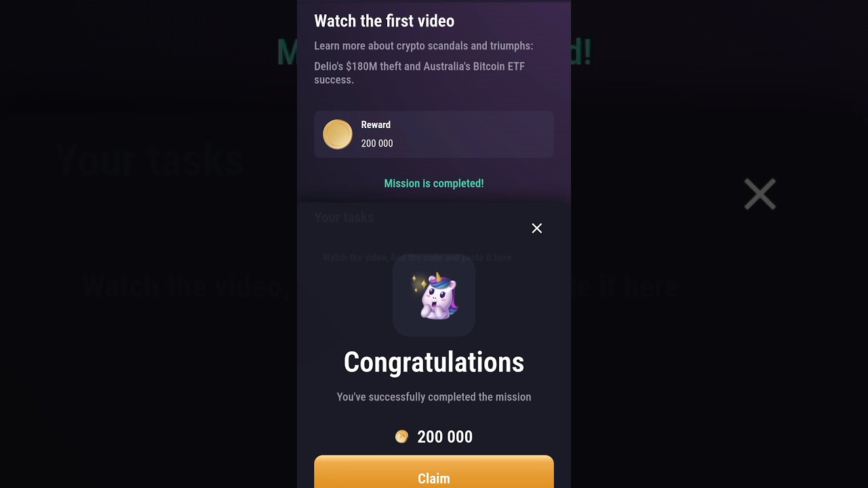
Task: Click the blurred "Your tasks" background text
Action: (x=149, y=161)
